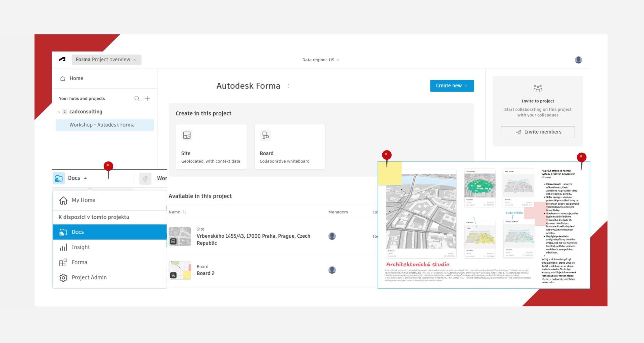
Task: Click three-dot options next to Autodesk Forma
Action: 288,86
